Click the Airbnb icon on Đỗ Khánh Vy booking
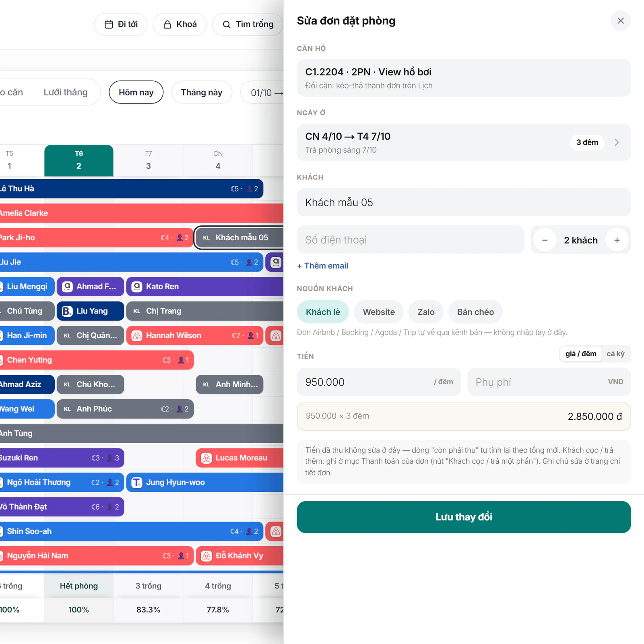 [206, 556]
